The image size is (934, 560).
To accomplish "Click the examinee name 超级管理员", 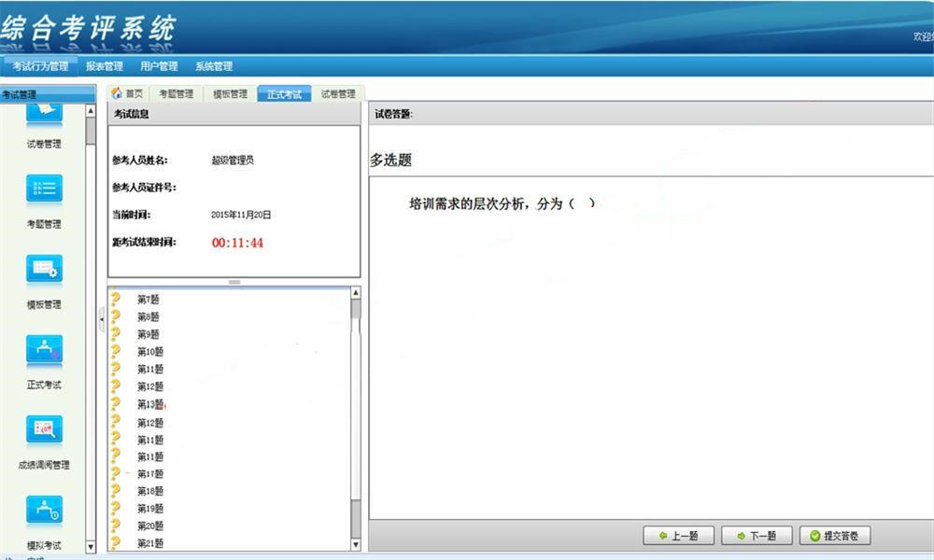I will pyautogui.click(x=233, y=161).
